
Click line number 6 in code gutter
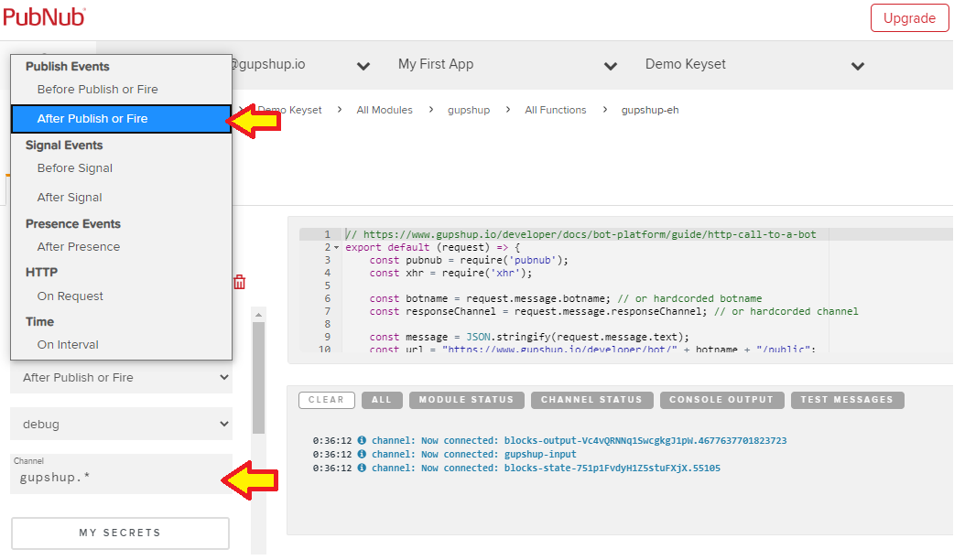pyautogui.click(x=328, y=298)
